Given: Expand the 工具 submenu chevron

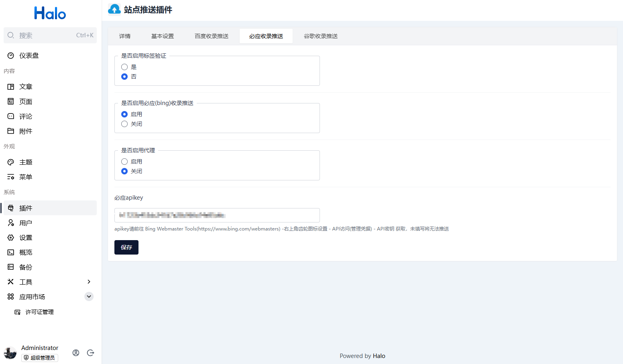Looking at the screenshot, I should click(89, 282).
